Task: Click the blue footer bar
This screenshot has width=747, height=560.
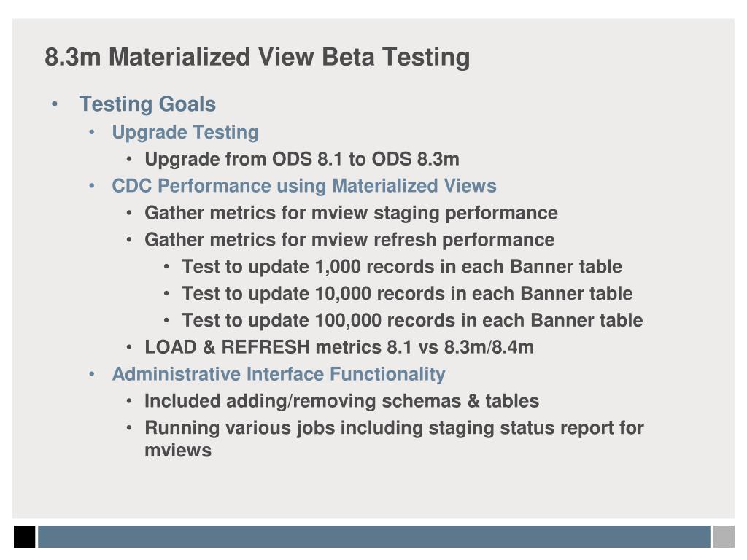Action: coord(374,537)
